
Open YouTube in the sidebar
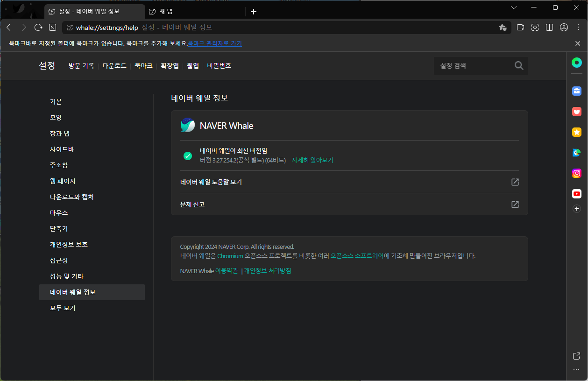577,194
